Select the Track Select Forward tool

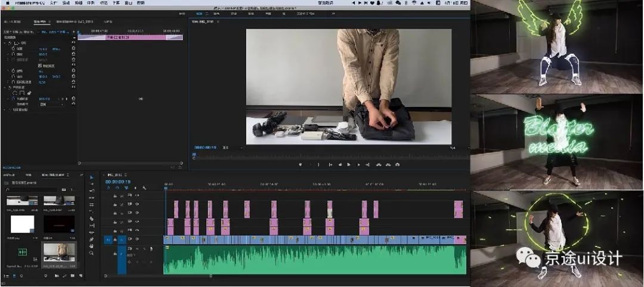click(91, 184)
